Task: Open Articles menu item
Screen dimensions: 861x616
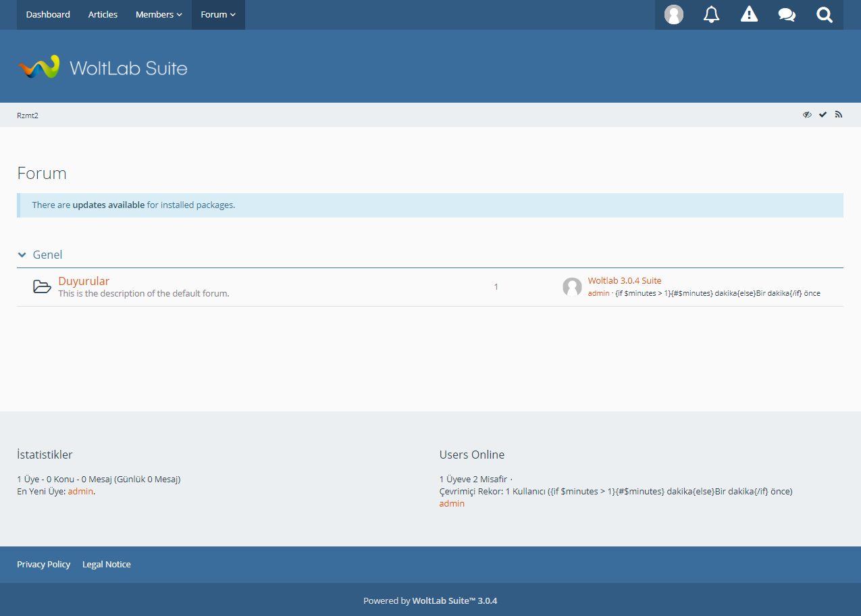Action: tap(103, 15)
